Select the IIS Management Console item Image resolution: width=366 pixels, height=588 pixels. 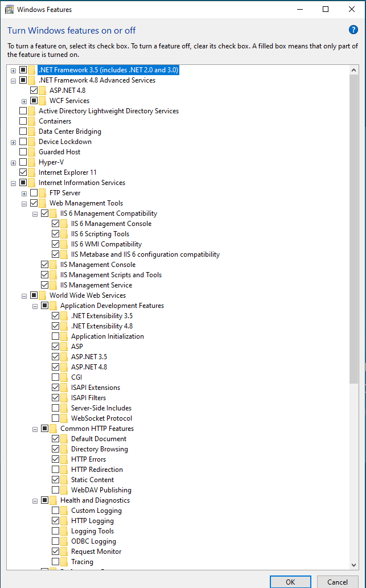pyautogui.click(x=97, y=265)
